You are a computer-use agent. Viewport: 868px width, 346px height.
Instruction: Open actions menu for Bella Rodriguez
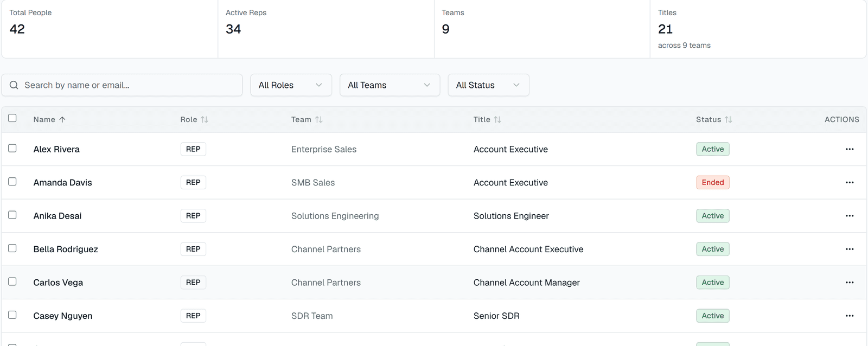tap(850, 249)
